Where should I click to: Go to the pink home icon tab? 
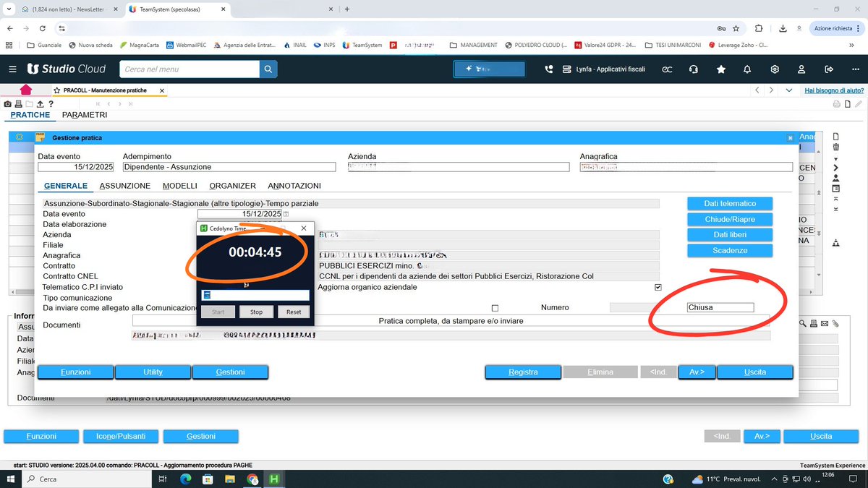click(26, 90)
